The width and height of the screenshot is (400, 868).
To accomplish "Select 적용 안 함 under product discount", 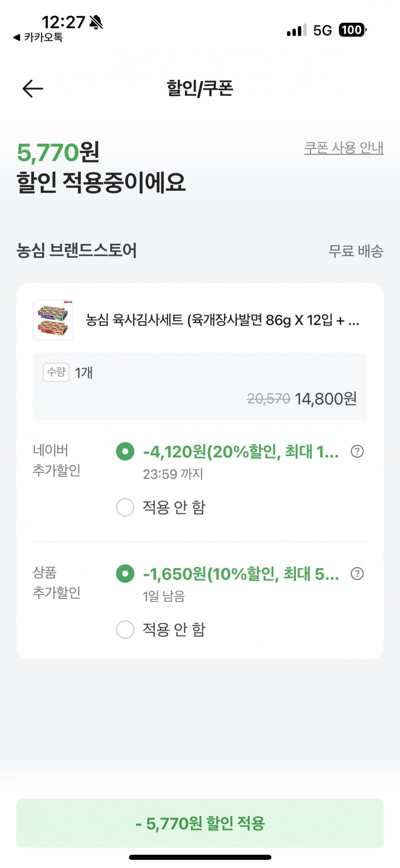I will click(125, 630).
